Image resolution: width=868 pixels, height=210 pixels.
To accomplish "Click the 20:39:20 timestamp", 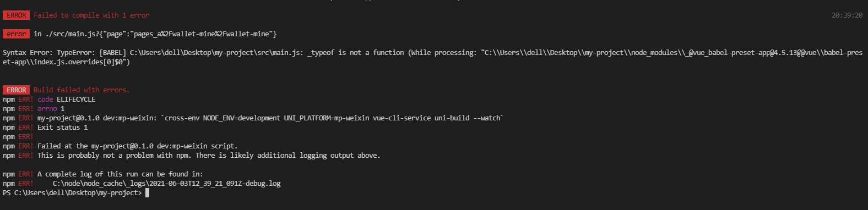I will point(847,15).
